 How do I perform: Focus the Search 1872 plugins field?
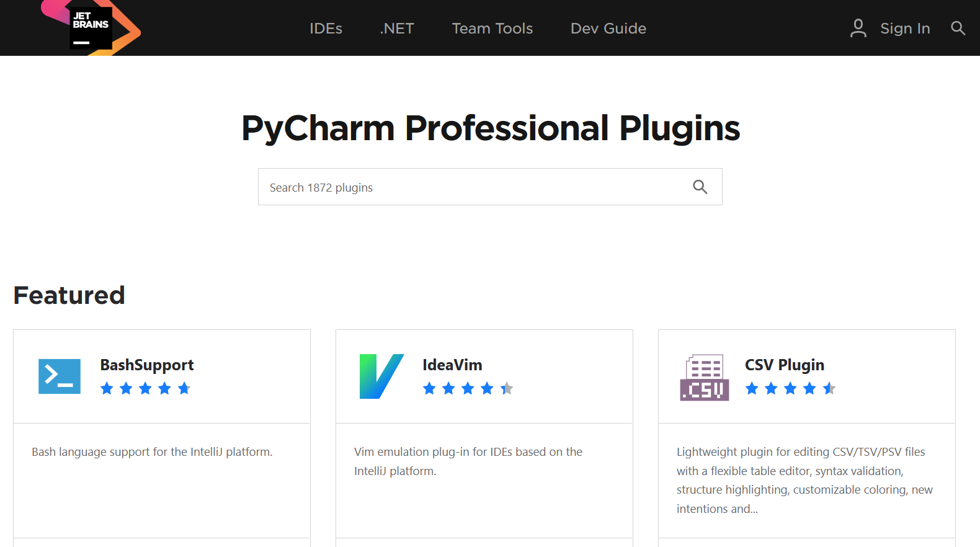point(490,187)
